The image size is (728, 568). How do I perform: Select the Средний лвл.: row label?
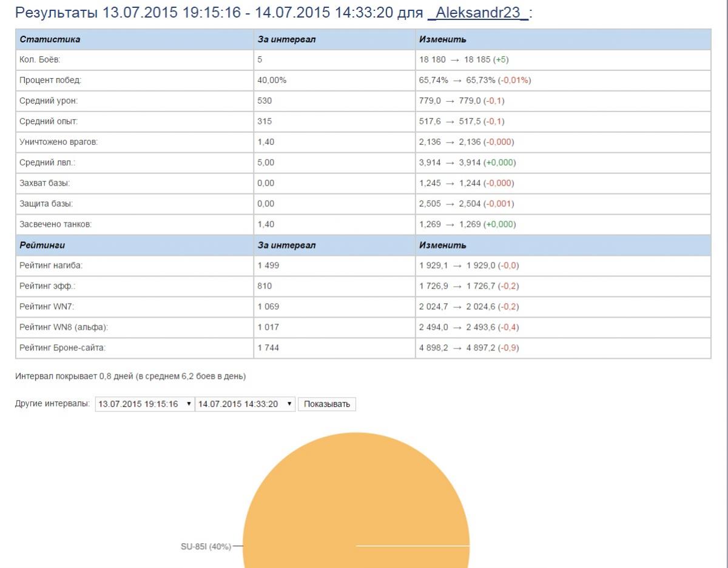pos(47,162)
